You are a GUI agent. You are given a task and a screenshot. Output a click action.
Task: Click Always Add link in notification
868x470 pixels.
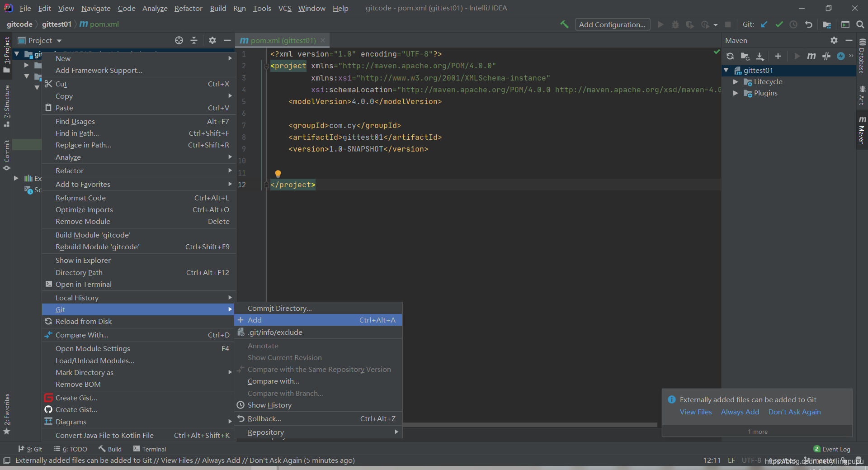740,412
